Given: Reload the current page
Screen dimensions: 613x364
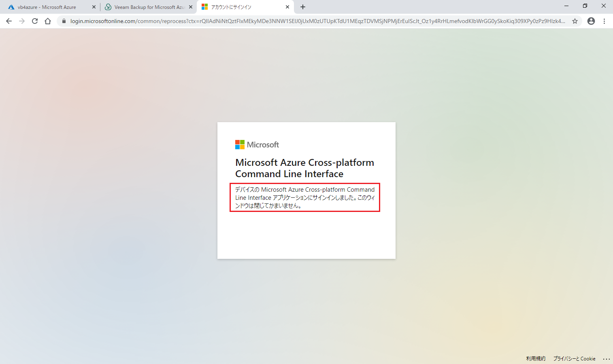Looking at the screenshot, I should pos(35,21).
